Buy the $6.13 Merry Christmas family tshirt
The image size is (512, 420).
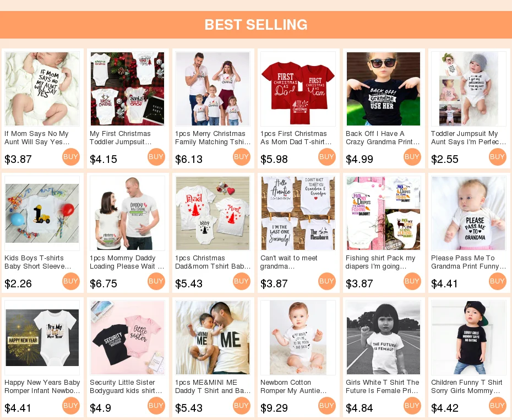pos(242,157)
